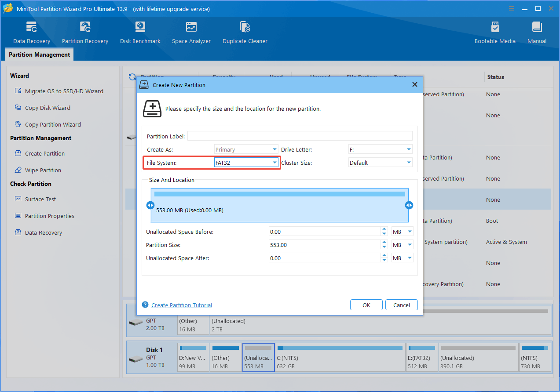The height and width of the screenshot is (392, 560).
Task: Open the File System FAT32 dropdown
Action: tap(246, 163)
